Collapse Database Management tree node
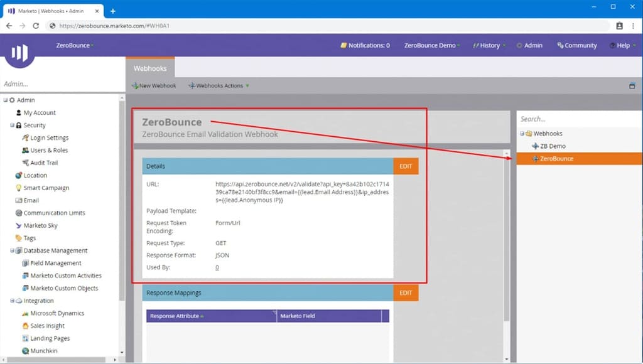Viewport: 643px width, 364px height. pos(12,250)
